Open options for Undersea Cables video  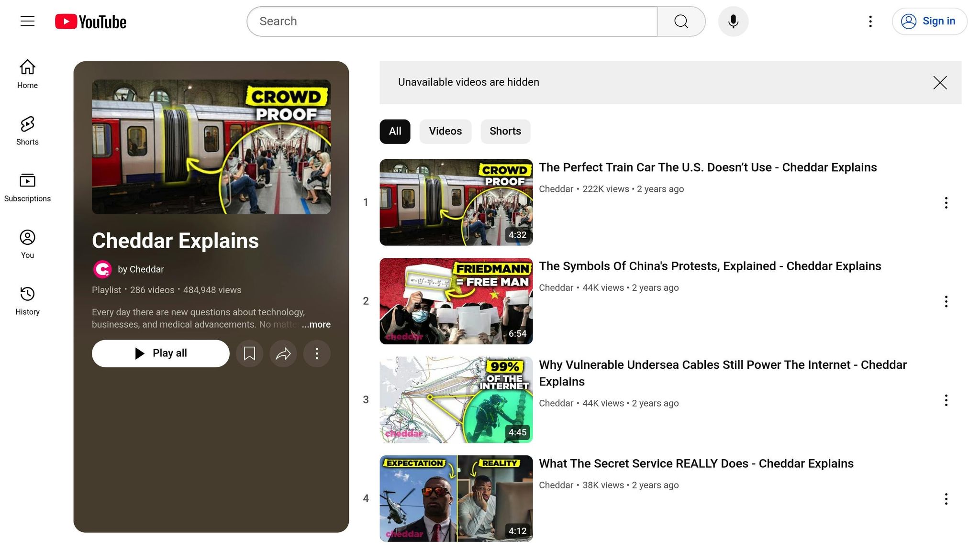coord(946,400)
